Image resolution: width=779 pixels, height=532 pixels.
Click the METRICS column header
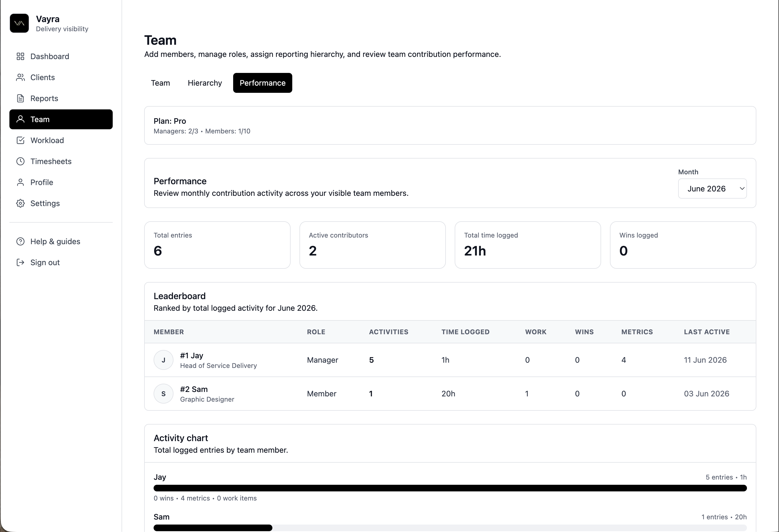pyautogui.click(x=637, y=332)
